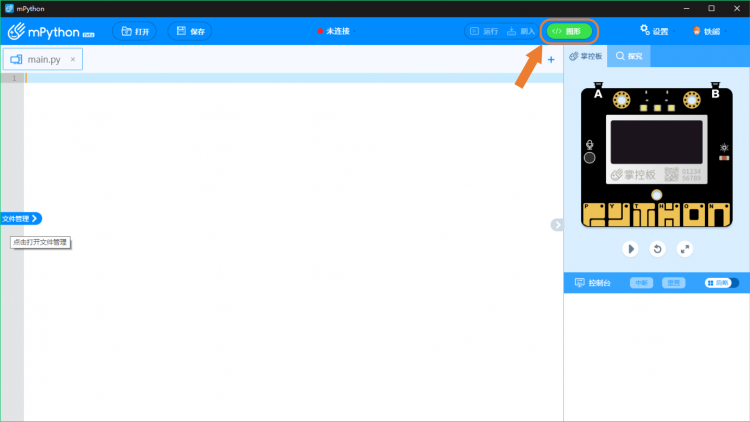
Task: Click touch pad H on the board
Action: coord(669,215)
